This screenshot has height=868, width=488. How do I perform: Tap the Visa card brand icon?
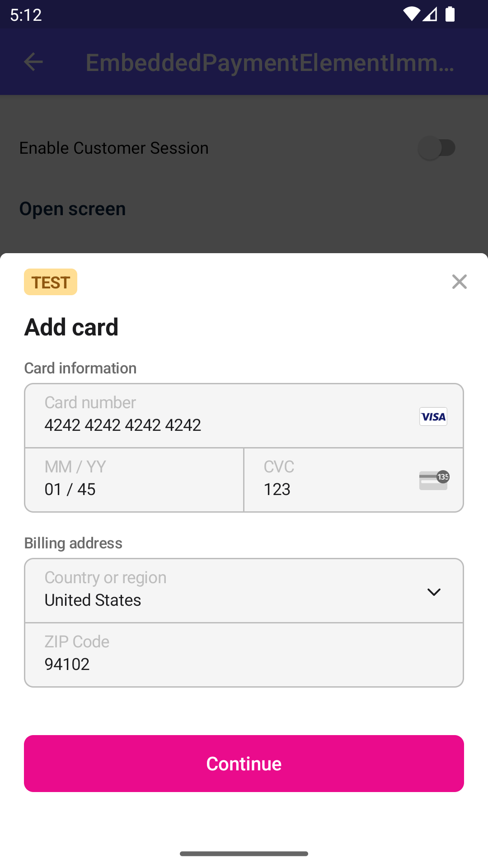point(433,416)
